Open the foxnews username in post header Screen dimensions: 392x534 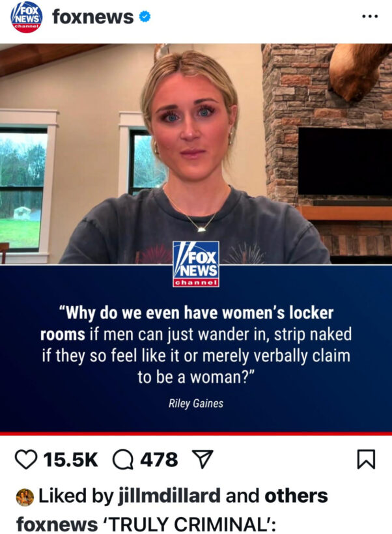(x=92, y=17)
